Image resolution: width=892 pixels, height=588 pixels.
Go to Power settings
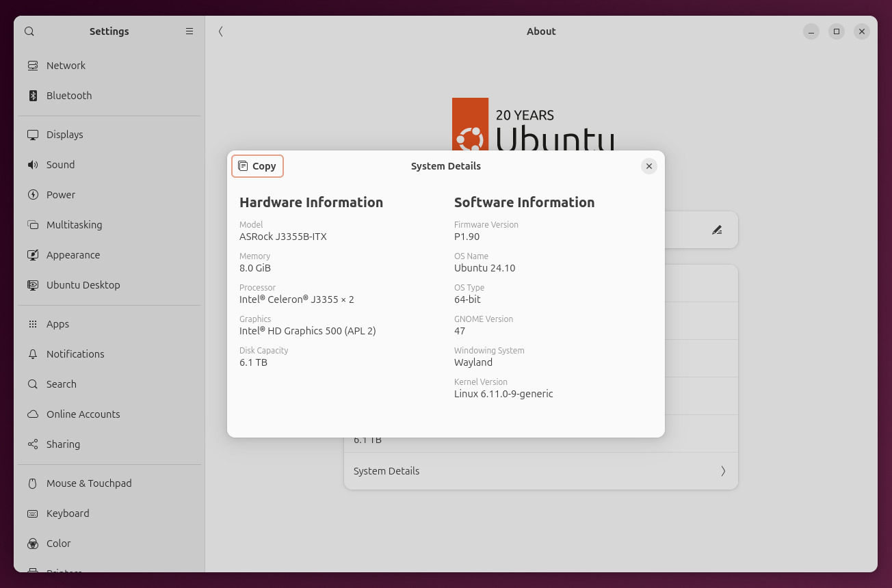pyautogui.click(x=109, y=195)
